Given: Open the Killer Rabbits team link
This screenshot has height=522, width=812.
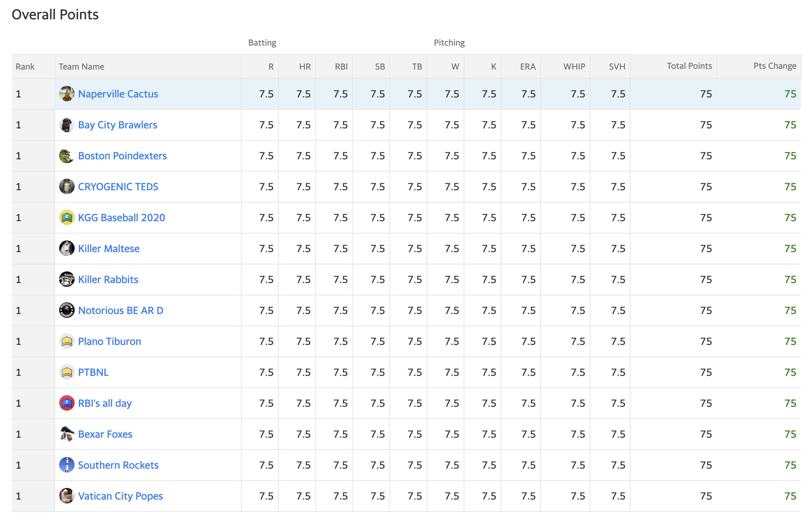Looking at the screenshot, I should [x=108, y=280].
